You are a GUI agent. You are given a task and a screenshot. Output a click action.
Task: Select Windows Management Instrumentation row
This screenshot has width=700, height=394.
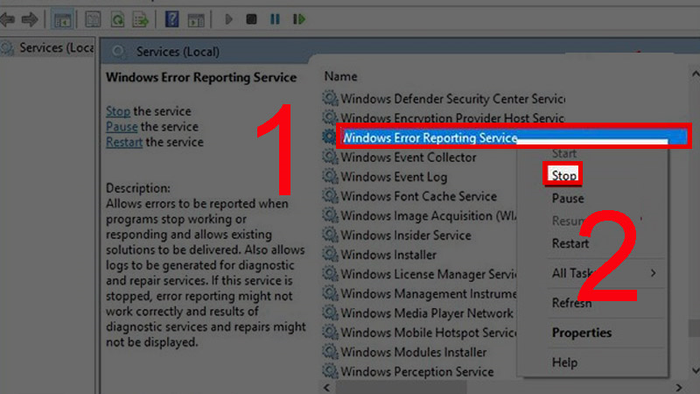pyautogui.click(x=419, y=294)
